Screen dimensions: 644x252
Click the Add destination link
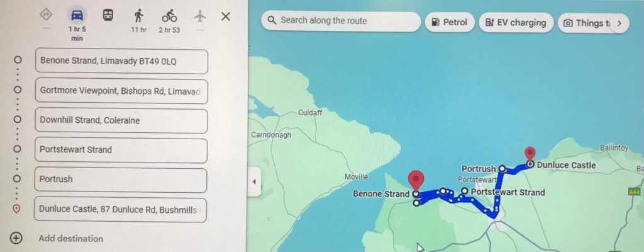point(70,238)
